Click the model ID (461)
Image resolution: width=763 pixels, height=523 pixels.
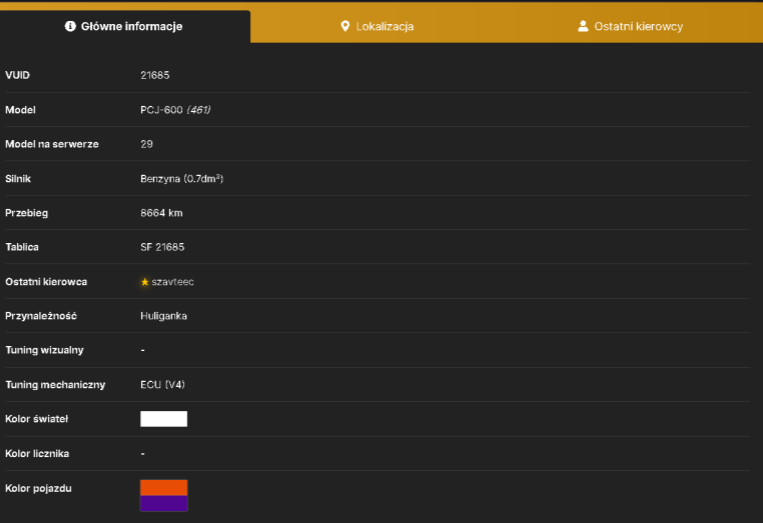199,110
